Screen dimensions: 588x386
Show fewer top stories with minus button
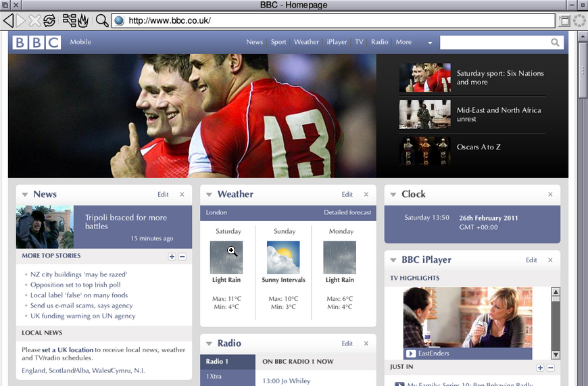coord(182,257)
